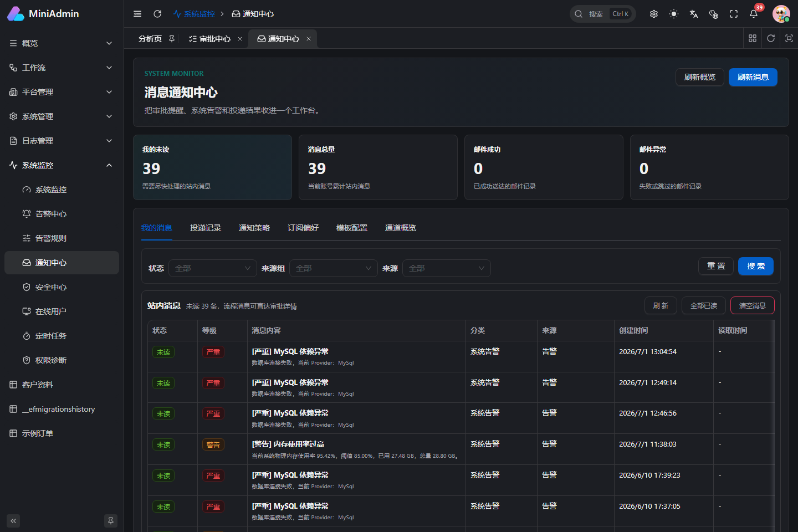Toggle the light/dark theme sun icon

click(x=674, y=14)
